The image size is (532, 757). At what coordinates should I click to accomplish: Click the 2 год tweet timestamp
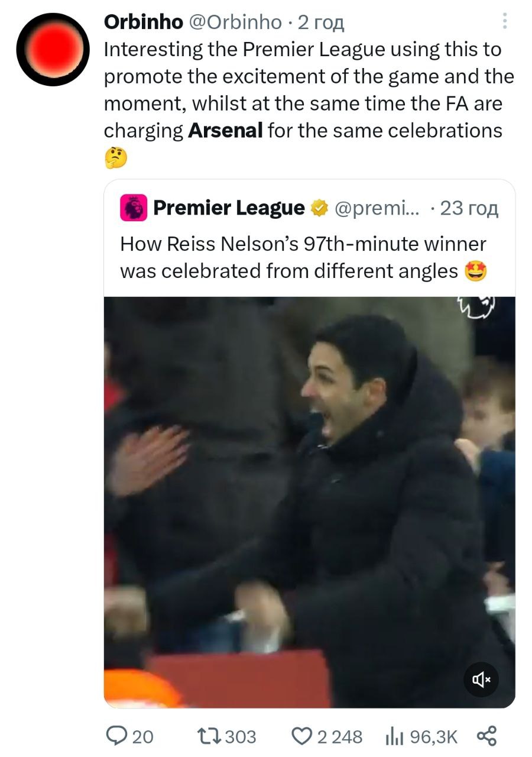(321, 22)
